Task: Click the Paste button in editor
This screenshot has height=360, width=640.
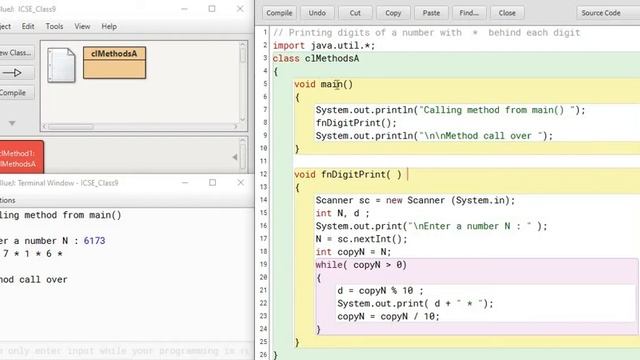Action: click(x=431, y=13)
